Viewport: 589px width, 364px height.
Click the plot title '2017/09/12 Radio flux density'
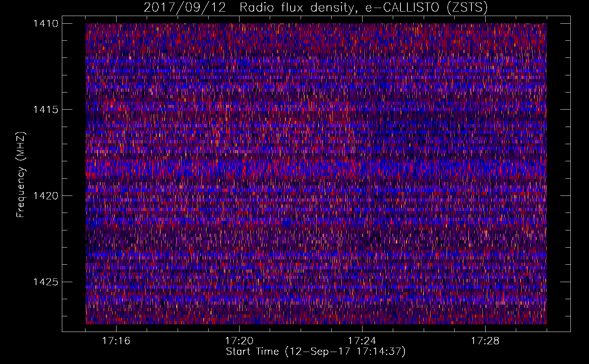click(316, 8)
